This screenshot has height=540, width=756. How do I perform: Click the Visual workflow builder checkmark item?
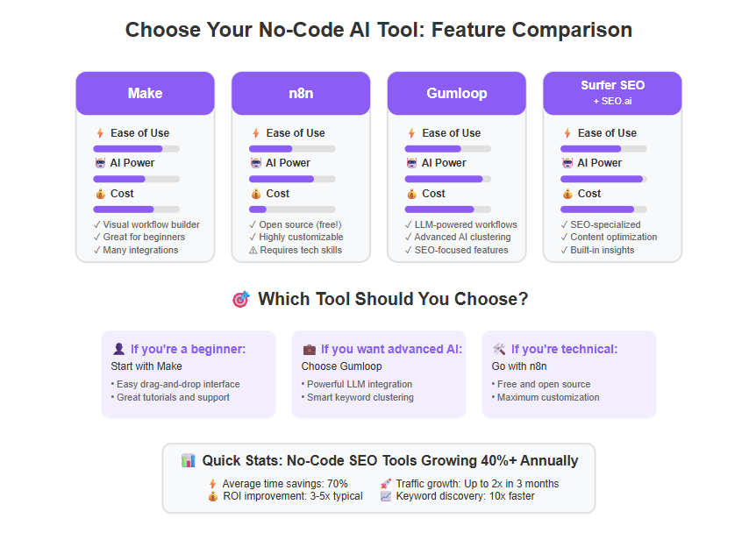pos(146,224)
